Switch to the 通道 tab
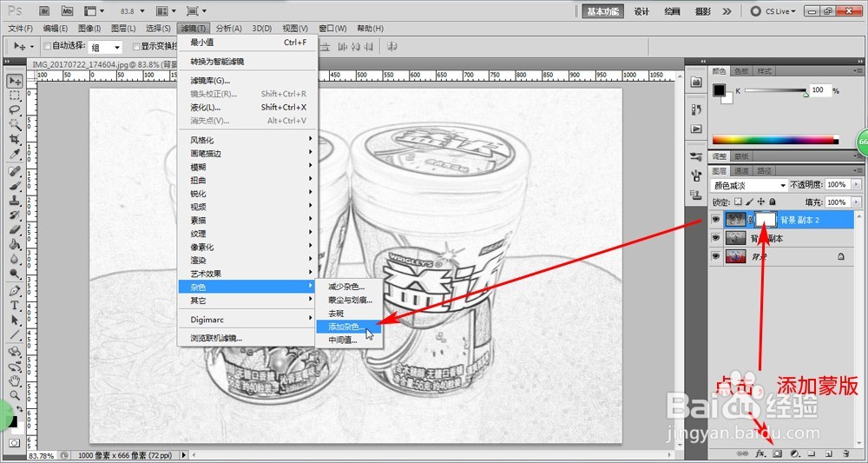This screenshot has width=868, height=463. pos(742,171)
